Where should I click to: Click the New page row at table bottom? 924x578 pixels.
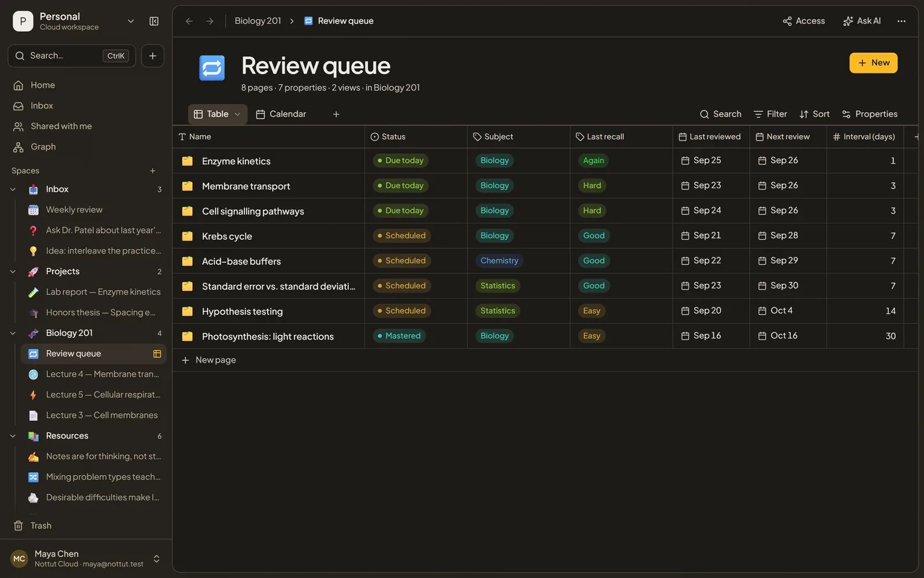(545, 360)
